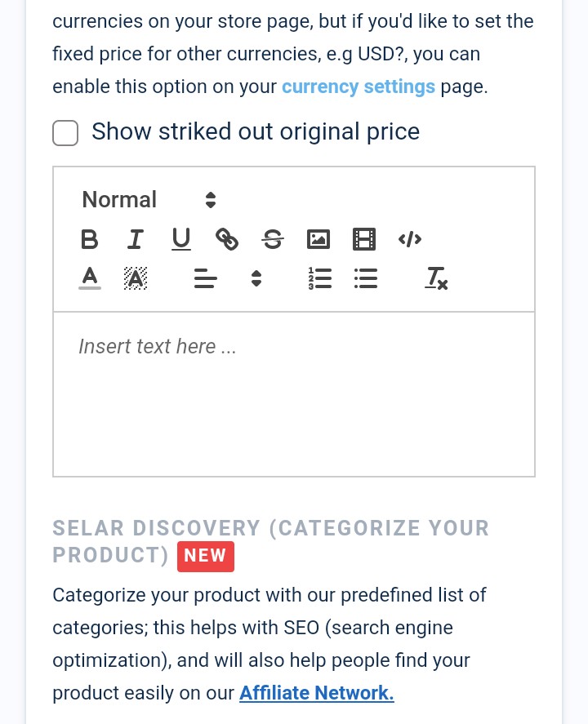The width and height of the screenshot is (588, 724).
Task: Enable Show striked out original price
Action: pos(65,133)
